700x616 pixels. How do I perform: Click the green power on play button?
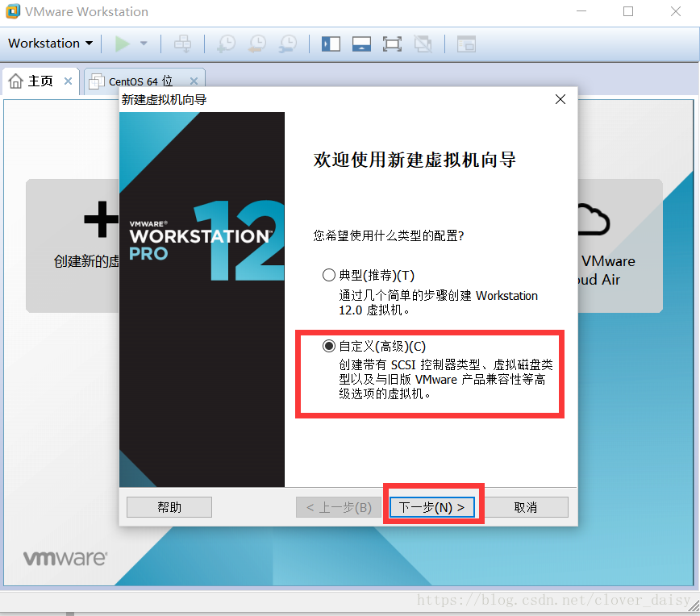(x=122, y=44)
